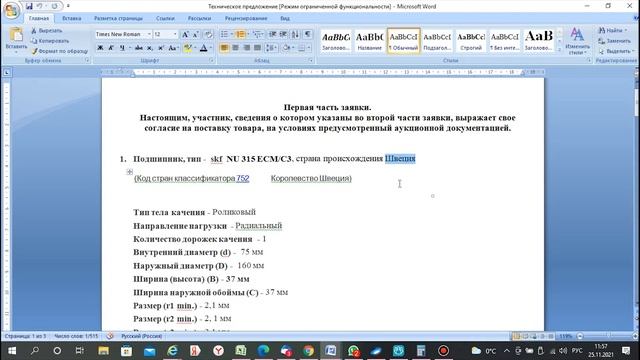Viewport: 640px width, 360px height.
Task: Click the Paste (Вставить) clipboard icon
Action: 16,35
